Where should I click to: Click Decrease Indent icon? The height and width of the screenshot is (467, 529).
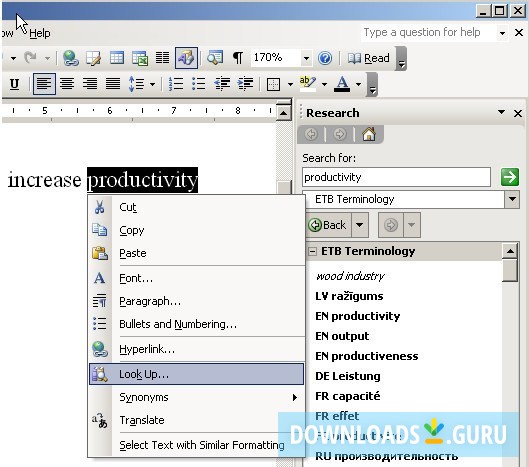(222, 84)
